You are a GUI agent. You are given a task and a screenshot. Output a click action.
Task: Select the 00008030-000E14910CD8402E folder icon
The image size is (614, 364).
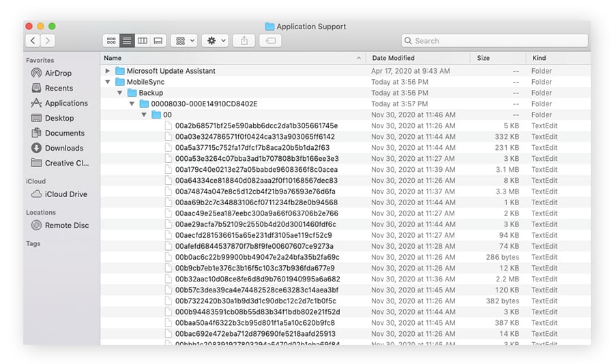(145, 104)
